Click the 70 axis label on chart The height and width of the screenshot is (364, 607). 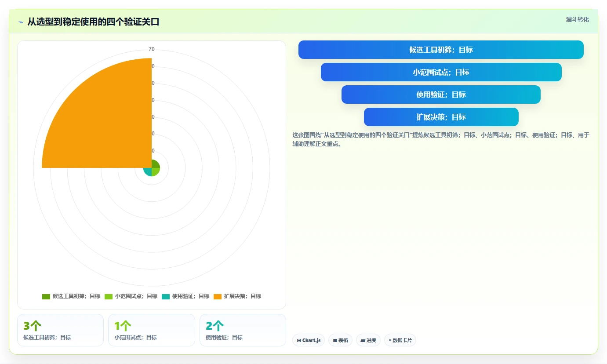[152, 49]
